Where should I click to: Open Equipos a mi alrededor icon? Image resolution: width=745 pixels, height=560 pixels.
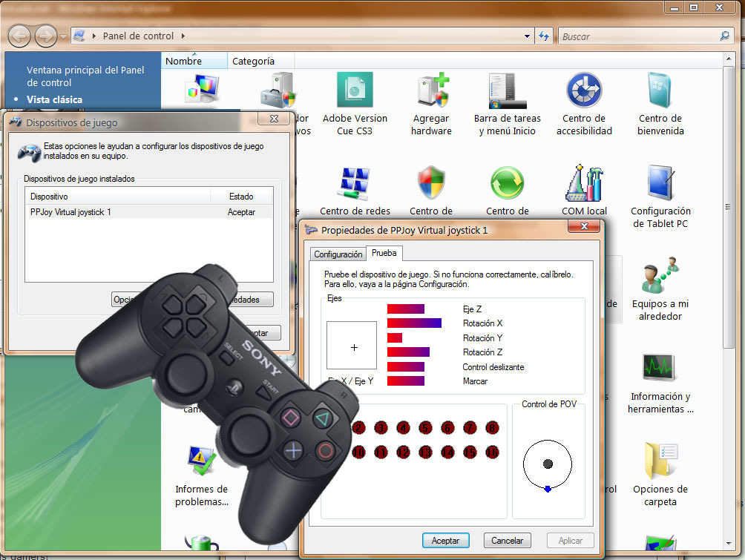point(660,277)
